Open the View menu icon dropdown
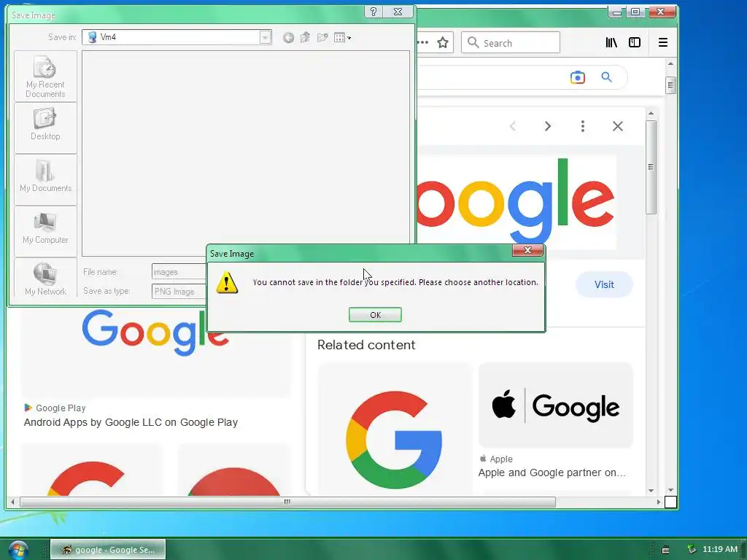The height and width of the screenshot is (560, 747). tap(342, 38)
